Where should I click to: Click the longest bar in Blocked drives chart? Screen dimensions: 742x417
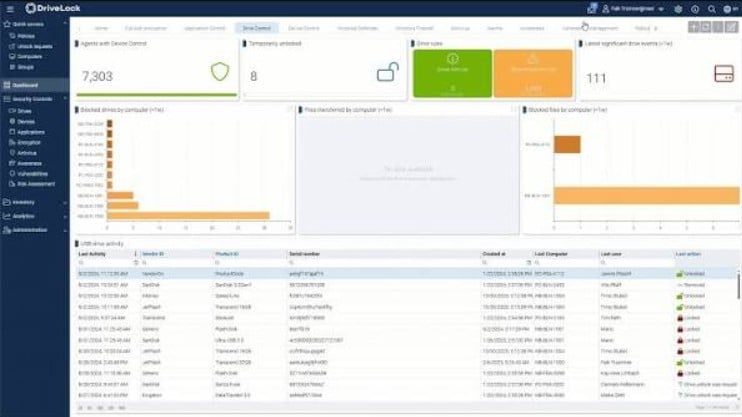click(188, 216)
